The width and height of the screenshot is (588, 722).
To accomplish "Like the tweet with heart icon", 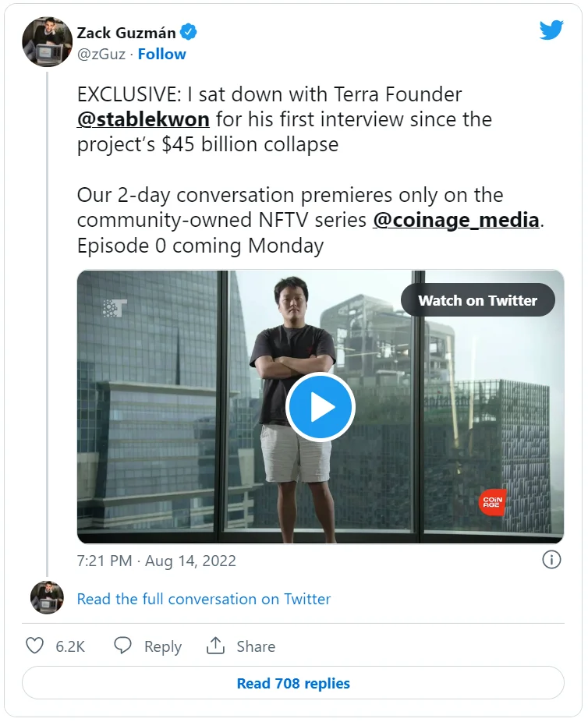I will coord(35,646).
